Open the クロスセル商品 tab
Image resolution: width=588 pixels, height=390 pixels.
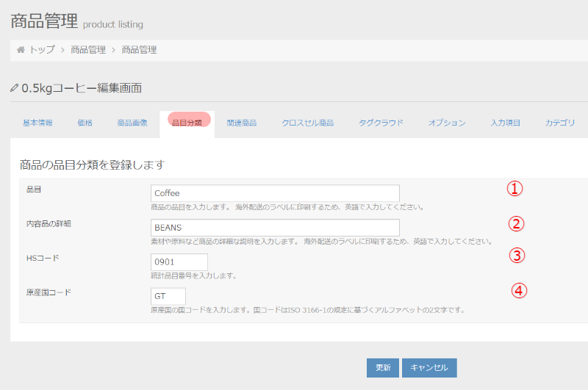tap(308, 123)
